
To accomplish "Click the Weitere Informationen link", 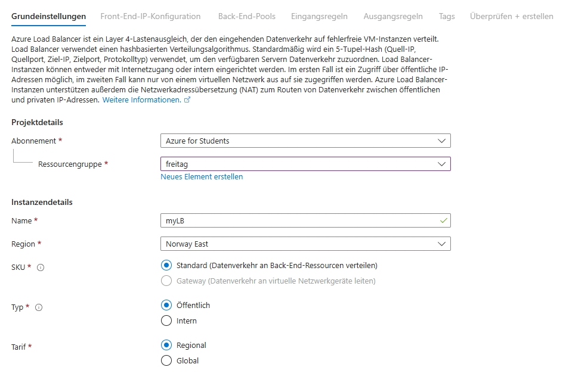I will coord(141,100).
